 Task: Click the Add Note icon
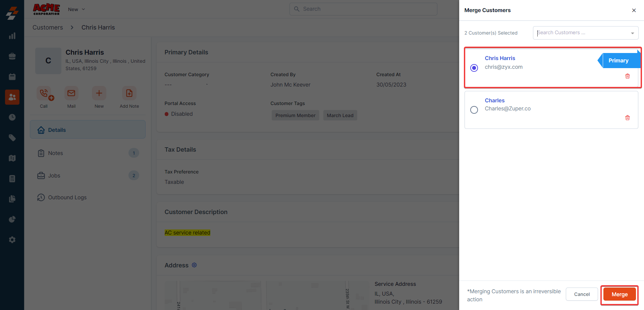click(129, 93)
